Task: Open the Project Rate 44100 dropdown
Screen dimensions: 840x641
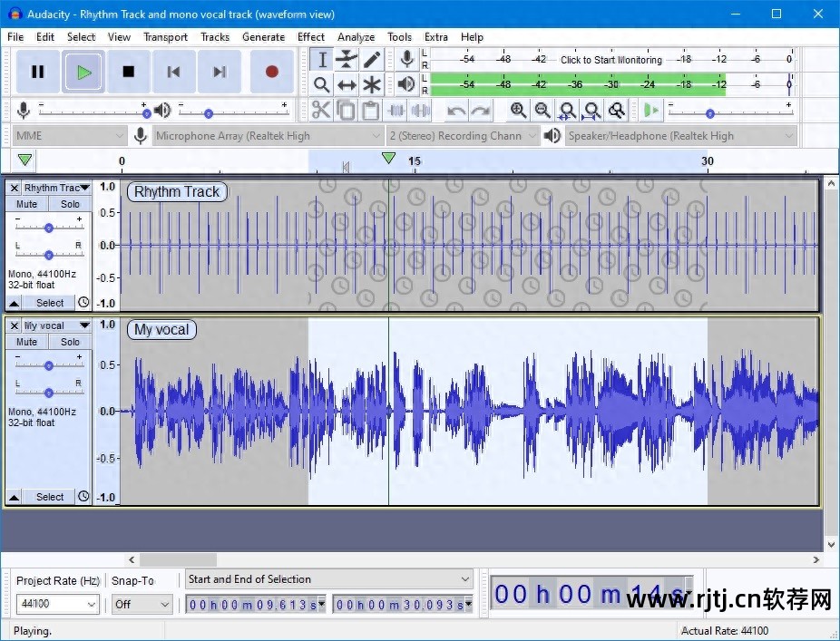Action: [91, 604]
